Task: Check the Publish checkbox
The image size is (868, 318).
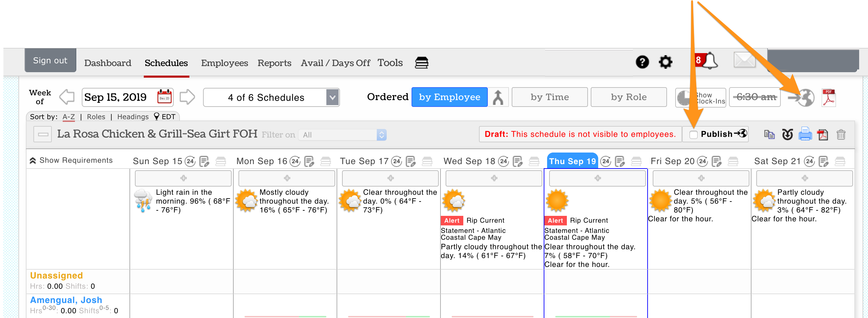Action: click(693, 134)
